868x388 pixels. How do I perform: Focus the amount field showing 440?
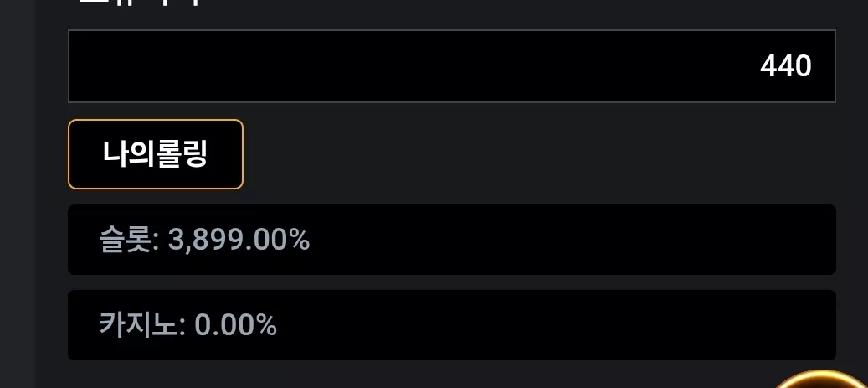click(452, 66)
